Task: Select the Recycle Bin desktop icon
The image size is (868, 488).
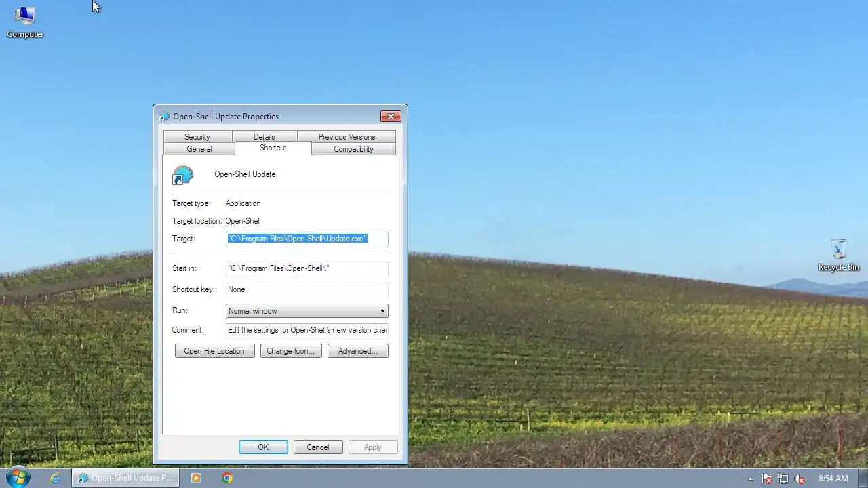Action: pyautogui.click(x=839, y=256)
